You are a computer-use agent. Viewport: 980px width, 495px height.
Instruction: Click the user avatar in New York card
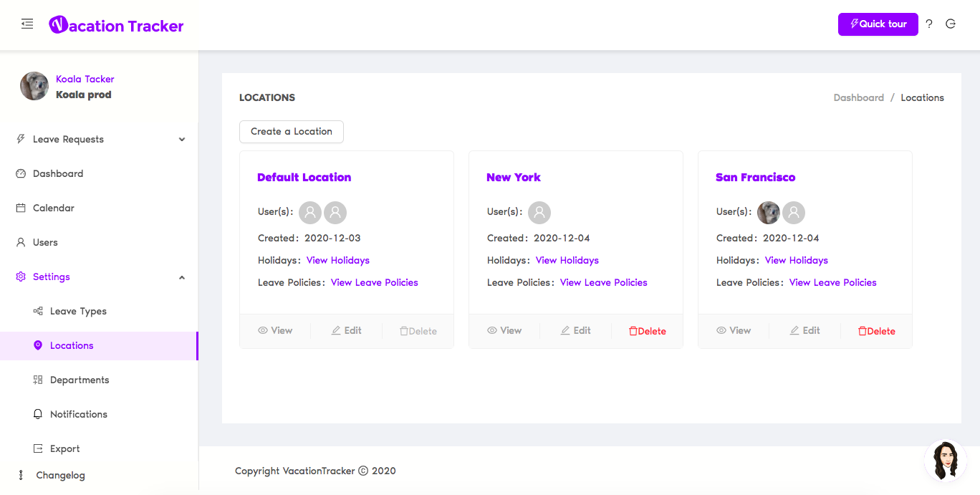539,212
